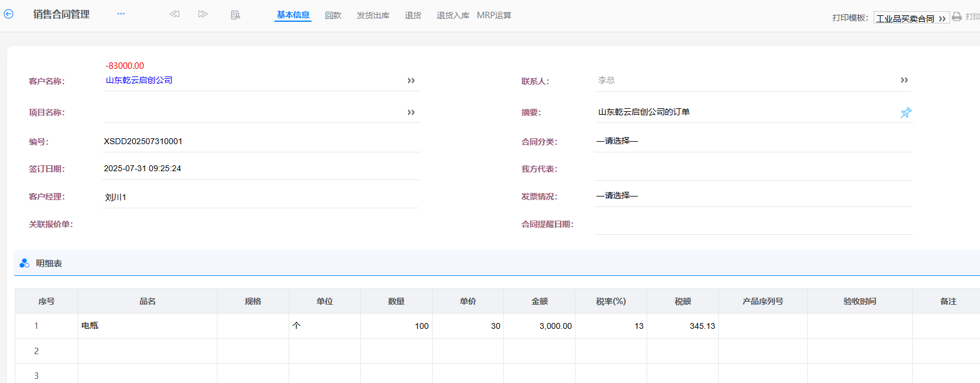980x383 pixels.
Task: Click the empty 我方代表 field
Action: (x=753, y=169)
